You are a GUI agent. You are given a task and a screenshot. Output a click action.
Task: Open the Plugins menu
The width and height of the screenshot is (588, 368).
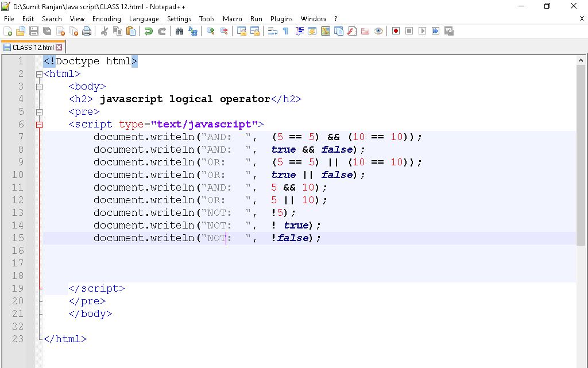[x=281, y=19]
